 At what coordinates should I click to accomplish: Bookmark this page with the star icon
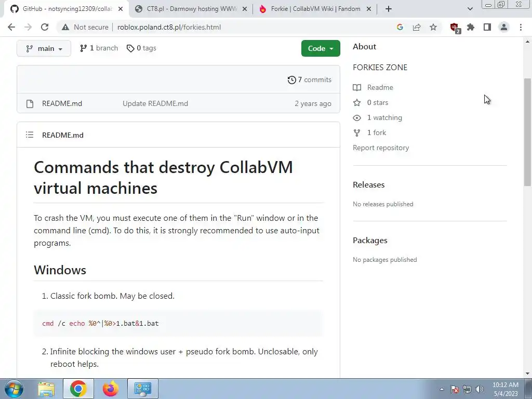tap(433, 27)
